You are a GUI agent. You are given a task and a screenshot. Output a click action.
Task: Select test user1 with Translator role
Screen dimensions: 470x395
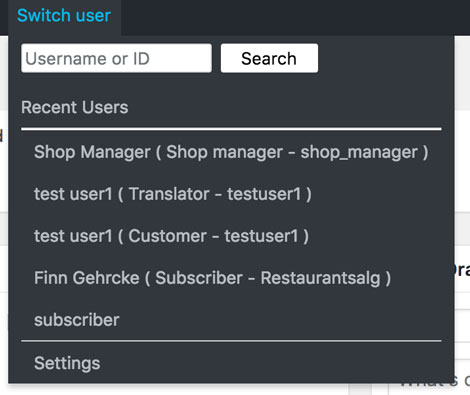pos(173,194)
